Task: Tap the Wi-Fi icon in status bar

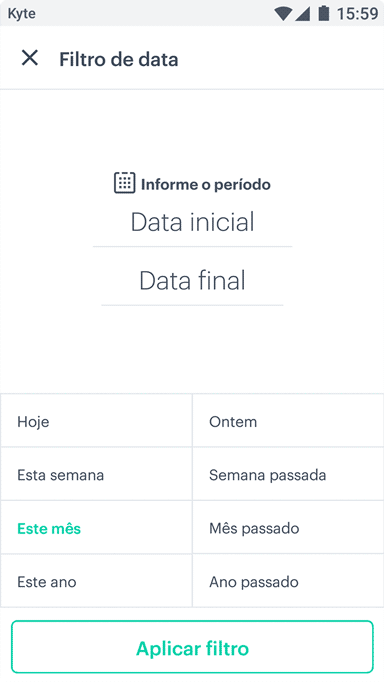Action: coord(283,14)
